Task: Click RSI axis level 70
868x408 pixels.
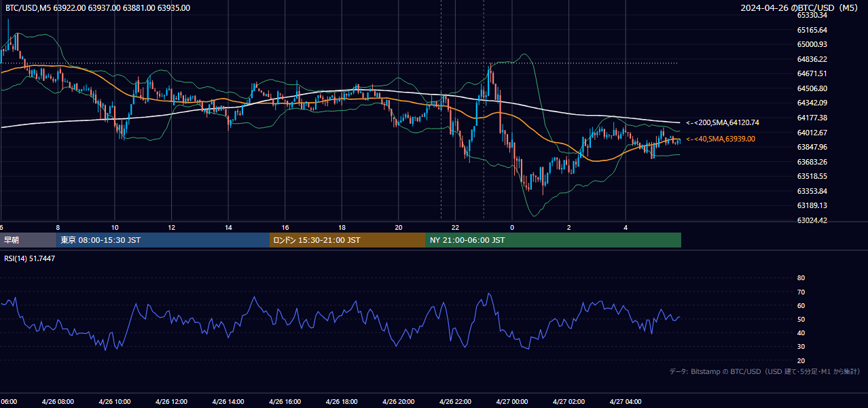Action: pos(801,292)
